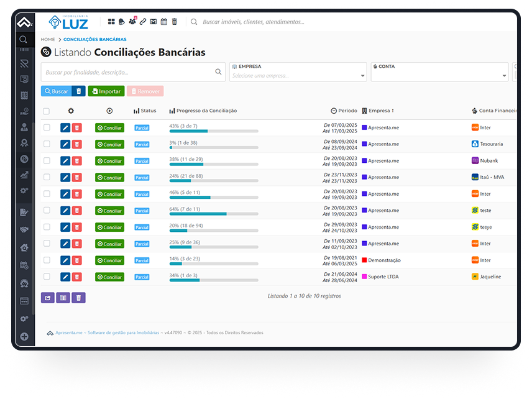Sort by Conta Financeira column header
Screen dimensions: 532x399
(x=494, y=111)
